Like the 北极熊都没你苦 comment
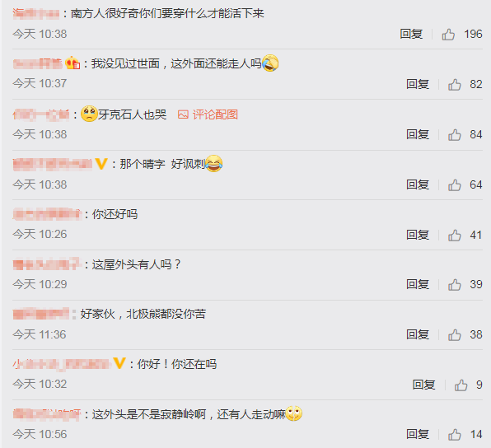Viewport: 491px width, 448px height. pos(455,334)
